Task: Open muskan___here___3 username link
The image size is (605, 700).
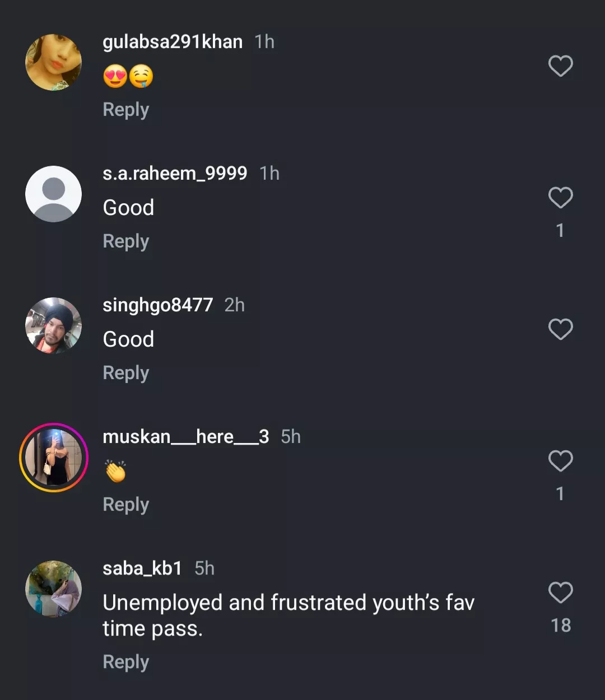Action: 186,437
